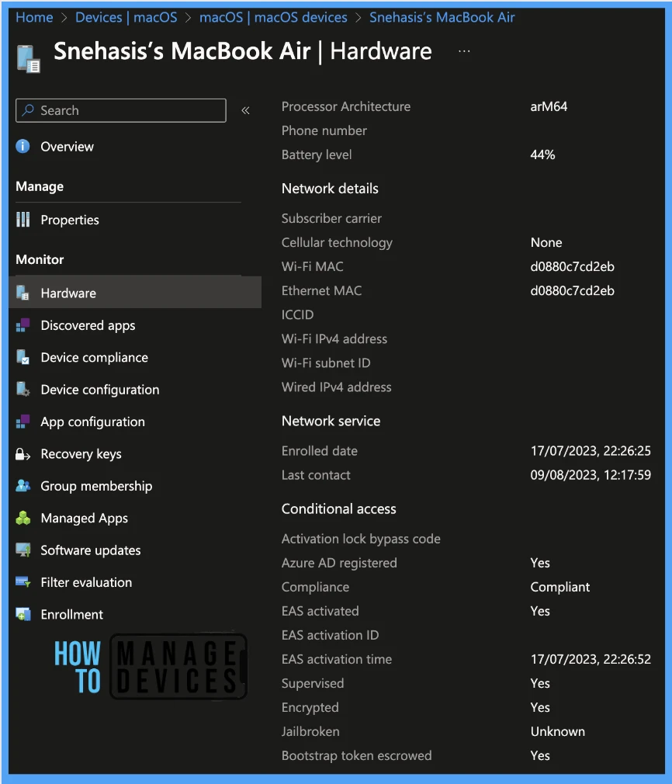Open Enrollment page
Image resolution: width=672 pixels, height=784 pixels.
[x=71, y=615]
